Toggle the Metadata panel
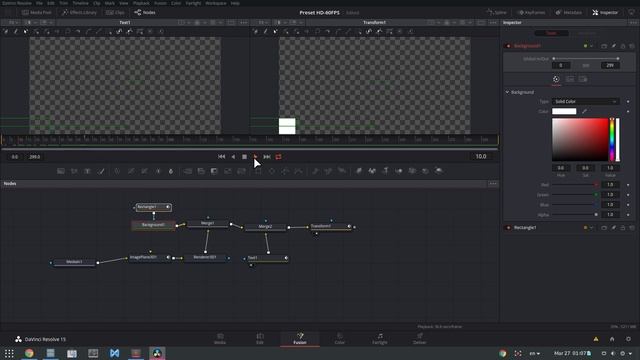 coord(569,13)
